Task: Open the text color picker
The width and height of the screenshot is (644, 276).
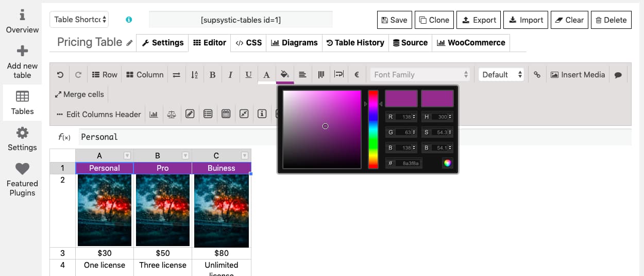Action: pyautogui.click(x=266, y=75)
